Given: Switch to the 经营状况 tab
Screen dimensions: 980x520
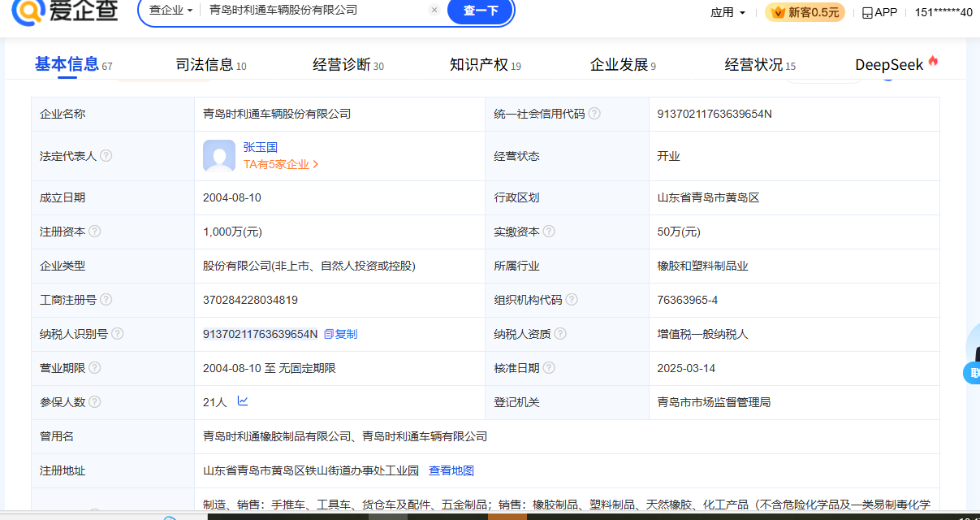Looking at the screenshot, I should (760, 65).
